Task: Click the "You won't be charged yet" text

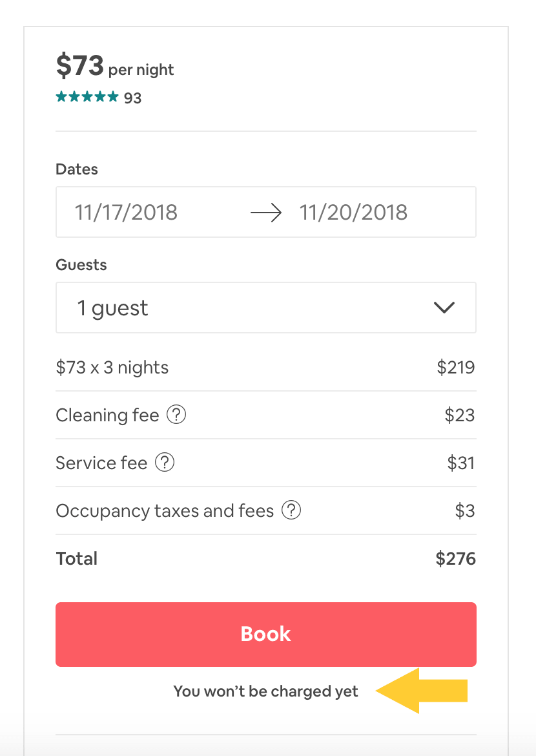Action: (x=265, y=691)
